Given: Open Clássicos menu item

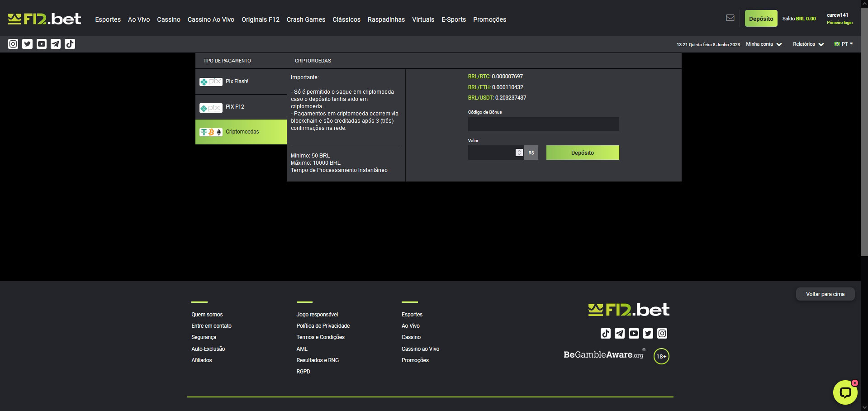Looking at the screenshot, I should pyautogui.click(x=346, y=19).
